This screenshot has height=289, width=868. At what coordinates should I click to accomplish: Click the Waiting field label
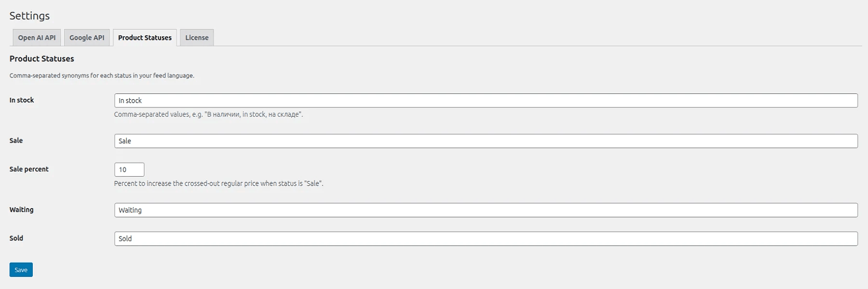coord(21,210)
